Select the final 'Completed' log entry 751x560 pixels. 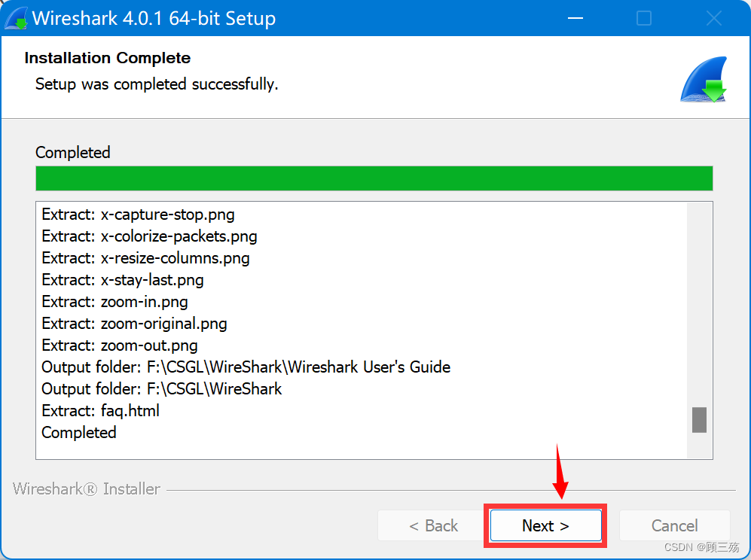tap(79, 433)
